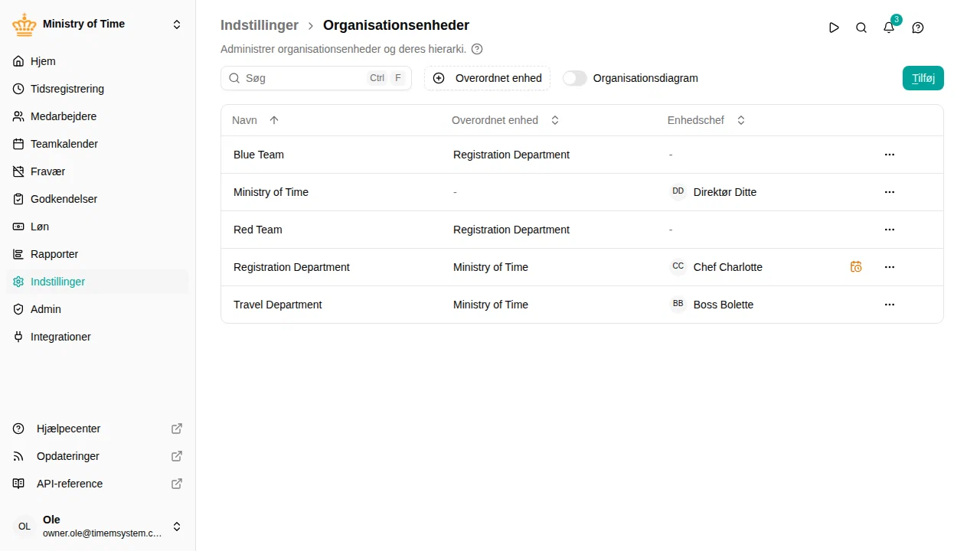This screenshot has height=551, width=980.
Task: Open Tidsregistrering in the sidebar
Action: (97, 89)
